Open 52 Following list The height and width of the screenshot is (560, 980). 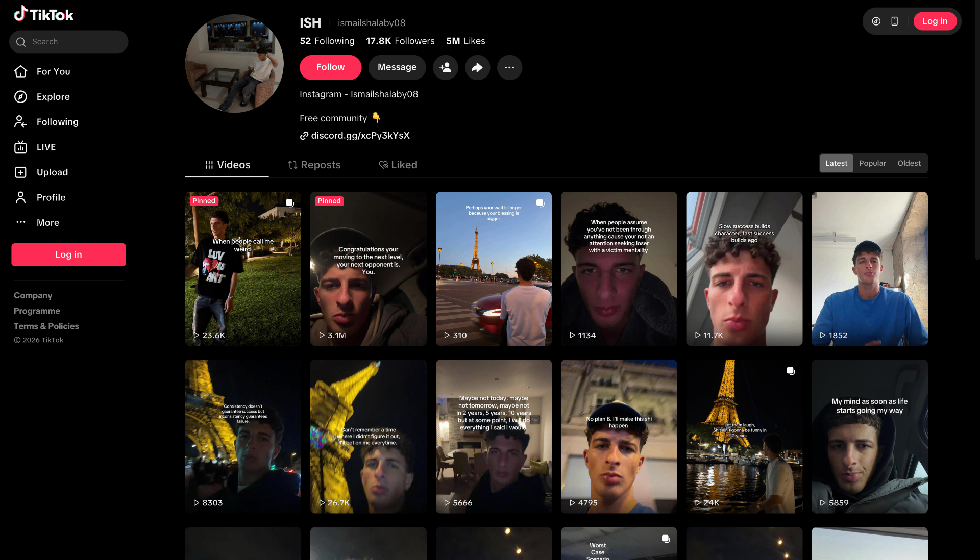tap(327, 41)
